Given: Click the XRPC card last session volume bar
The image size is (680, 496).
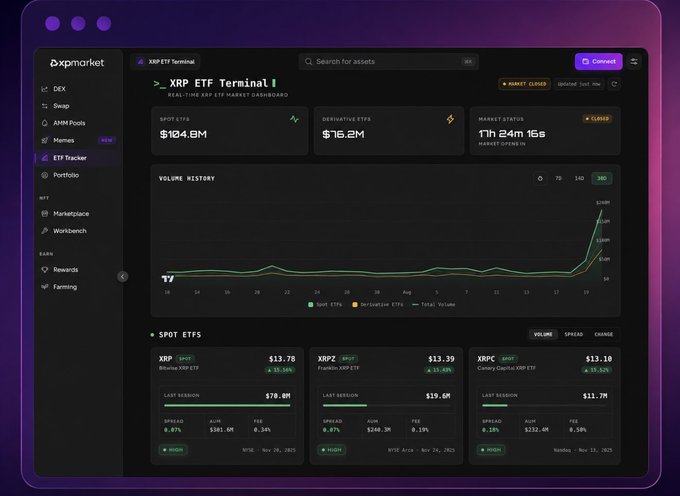Looking at the screenshot, I should [x=545, y=405].
